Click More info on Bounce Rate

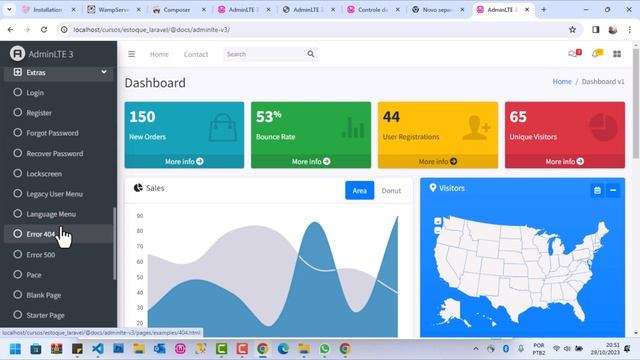(x=311, y=162)
